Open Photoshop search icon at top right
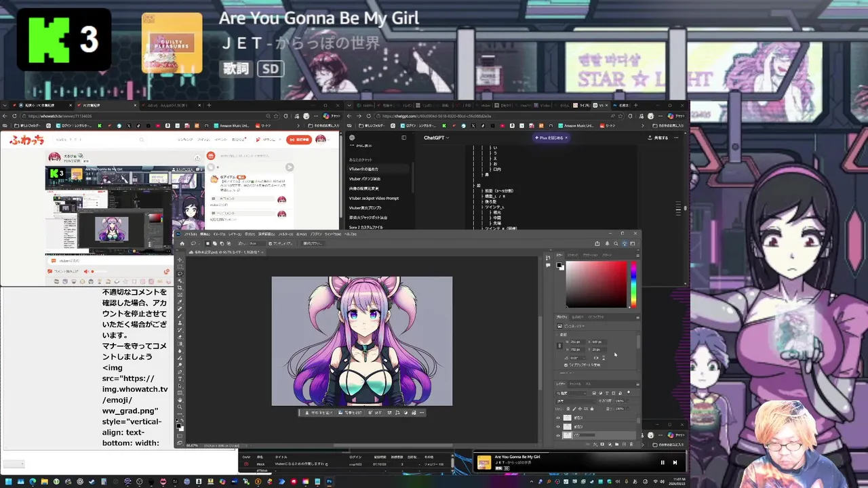This screenshot has height=488, width=868. tap(616, 243)
